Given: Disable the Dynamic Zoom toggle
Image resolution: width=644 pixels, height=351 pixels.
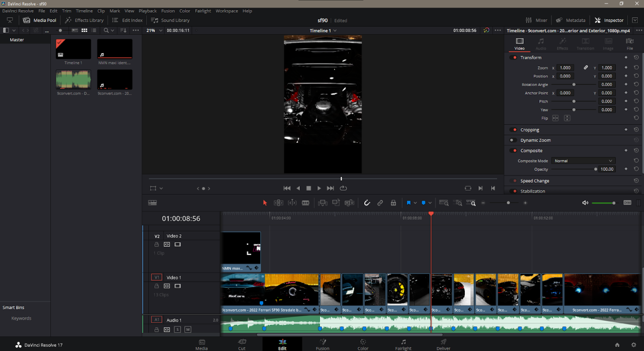Looking at the screenshot, I should pyautogui.click(x=513, y=140).
